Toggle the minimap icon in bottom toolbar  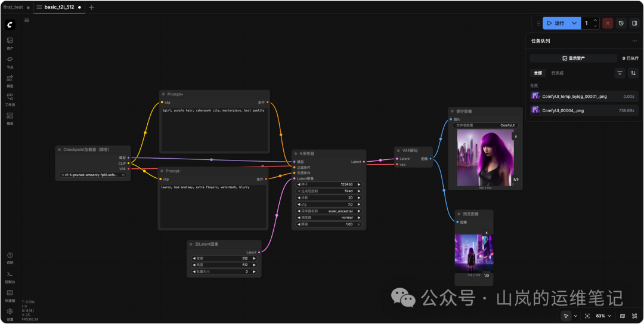coord(623,316)
